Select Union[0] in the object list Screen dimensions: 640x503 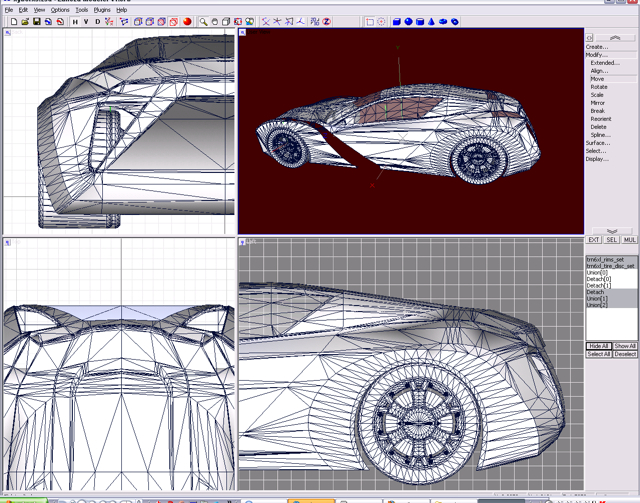[598, 273]
